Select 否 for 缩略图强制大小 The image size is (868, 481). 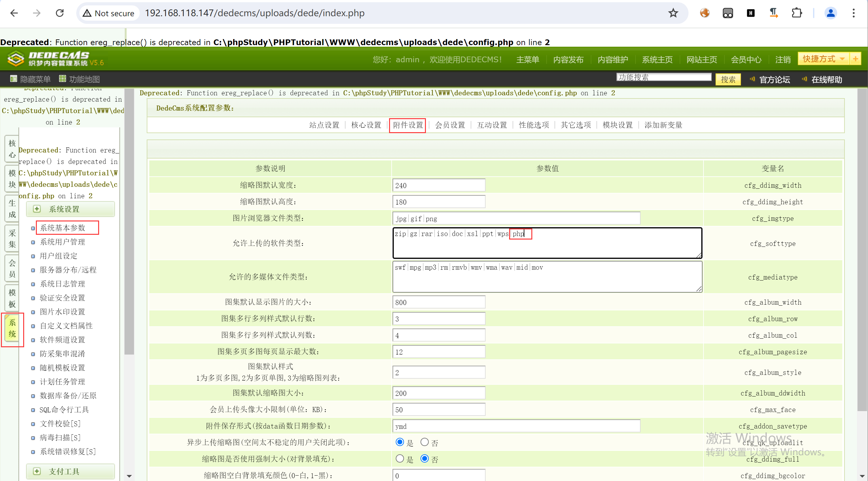click(x=425, y=458)
